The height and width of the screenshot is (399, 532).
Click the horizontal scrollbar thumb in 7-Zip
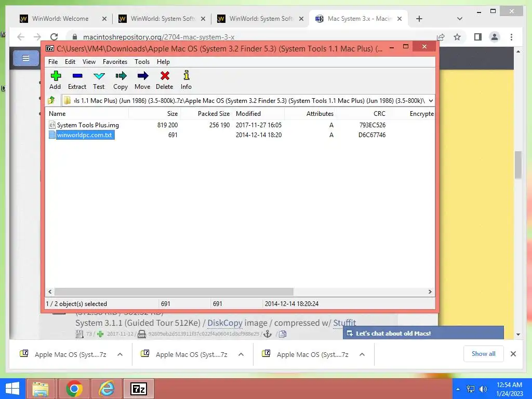click(174, 292)
